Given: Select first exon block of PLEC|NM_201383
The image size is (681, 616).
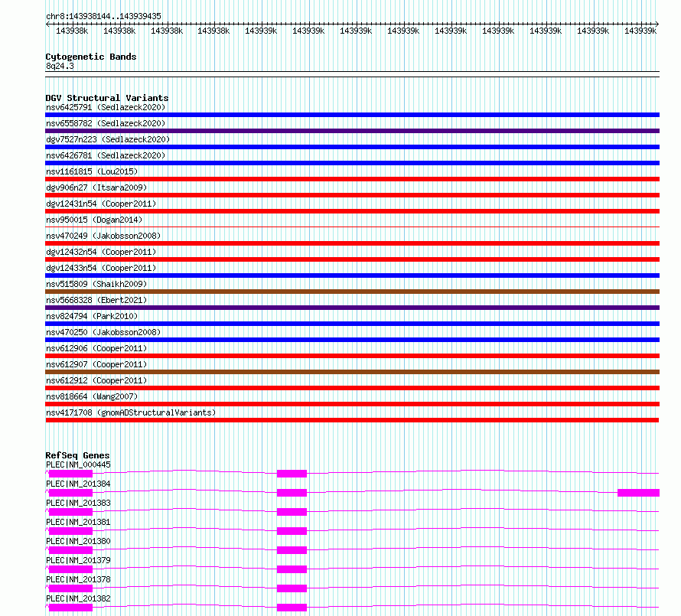Looking at the screenshot, I should (x=71, y=512).
